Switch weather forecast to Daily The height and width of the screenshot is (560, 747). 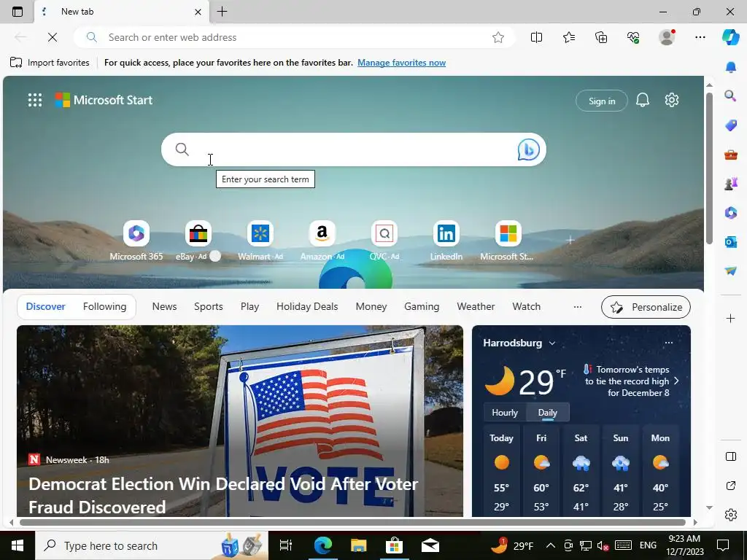[548, 413]
